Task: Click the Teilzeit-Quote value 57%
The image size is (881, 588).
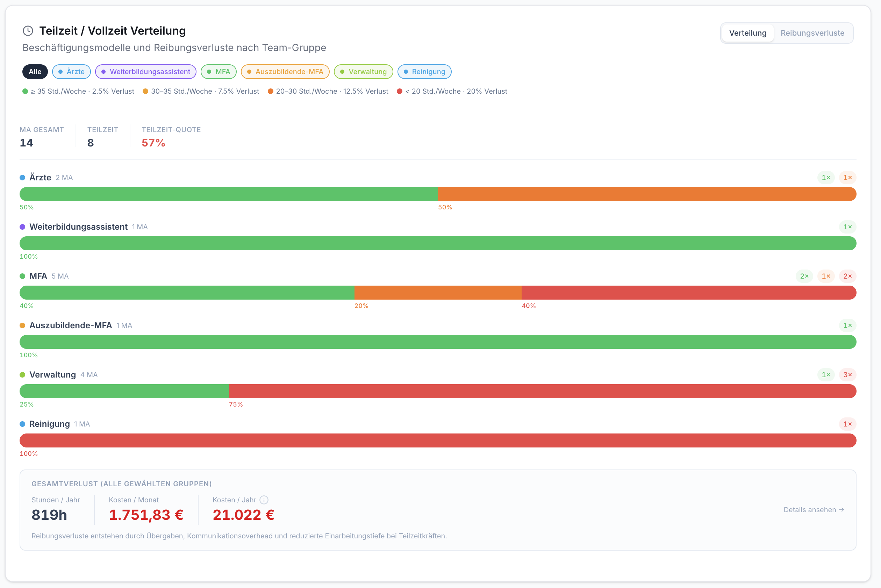Action: coord(153,143)
